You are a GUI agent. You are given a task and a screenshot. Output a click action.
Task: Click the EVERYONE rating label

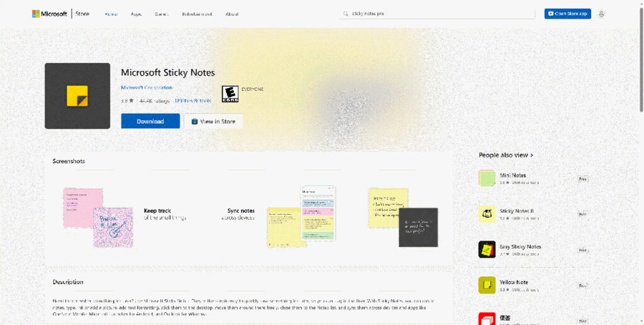pos(252,89)
